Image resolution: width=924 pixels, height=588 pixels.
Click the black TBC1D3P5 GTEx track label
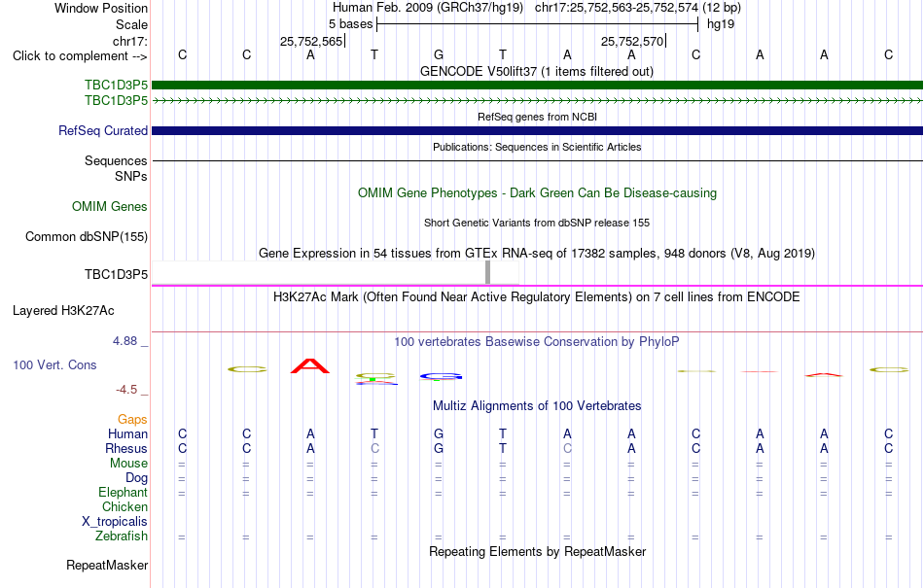click(116, 274)
